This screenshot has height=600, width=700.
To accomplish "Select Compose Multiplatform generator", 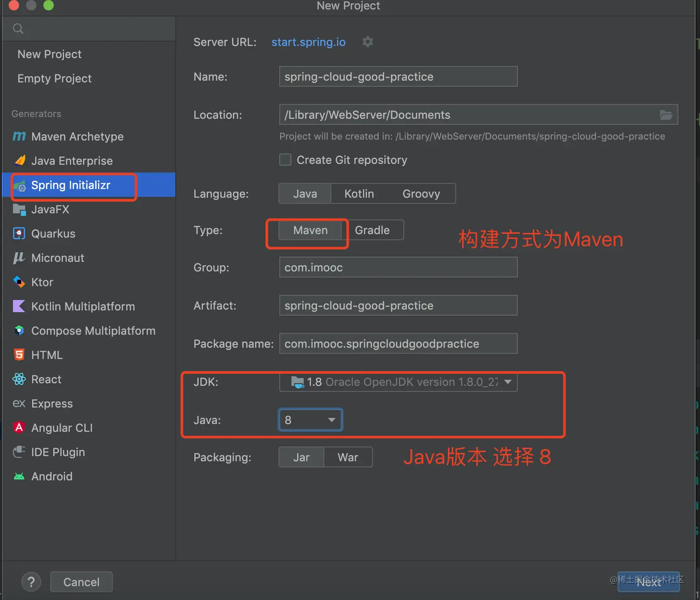I will (89, 330).
